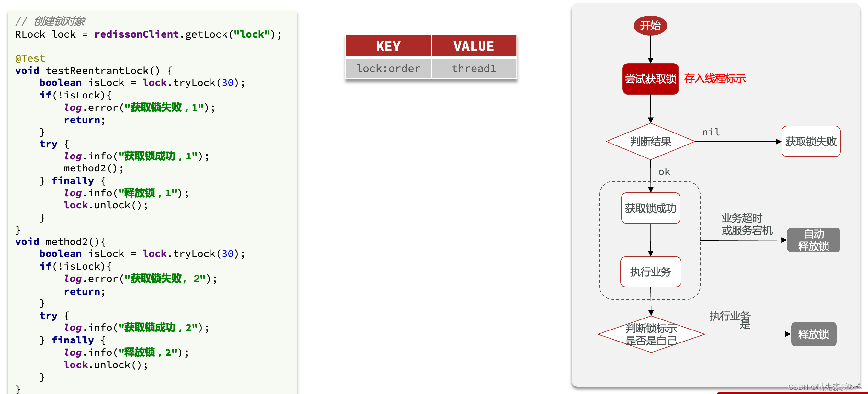Select the 判断结果 decision diamond
The width and height of the screenshot is (868, 394).
tap(650, 142)
